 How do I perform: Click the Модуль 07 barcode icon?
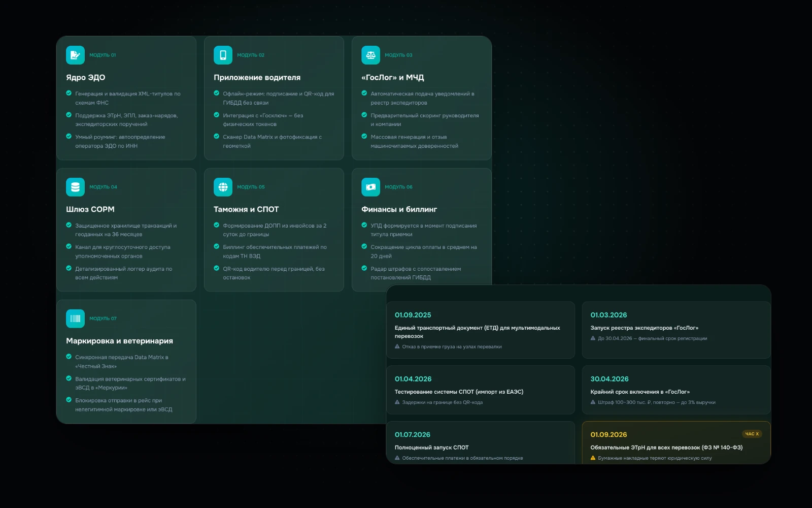(x=75, y=319)
